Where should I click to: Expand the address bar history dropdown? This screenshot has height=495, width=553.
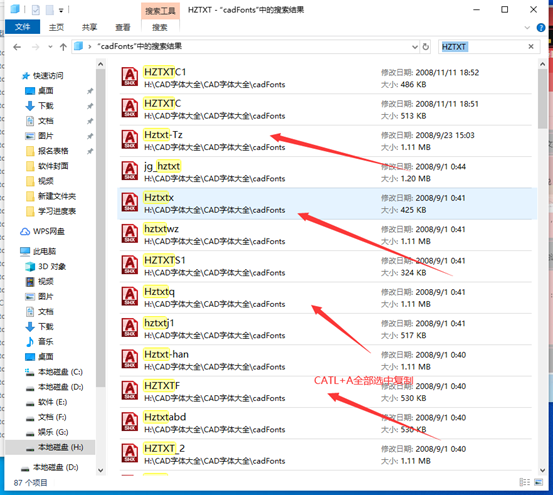point(415,47)
